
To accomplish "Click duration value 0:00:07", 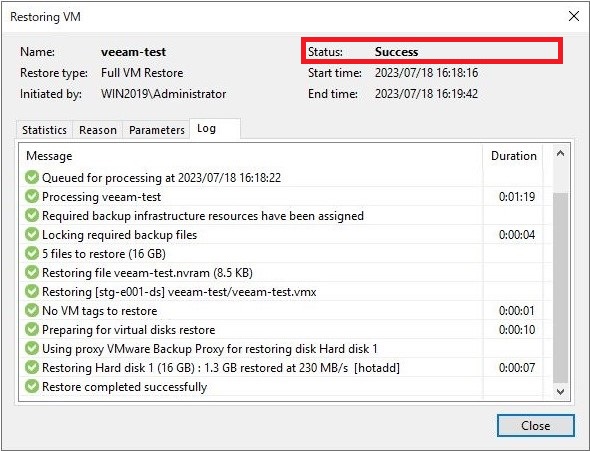I will [517, 368].
